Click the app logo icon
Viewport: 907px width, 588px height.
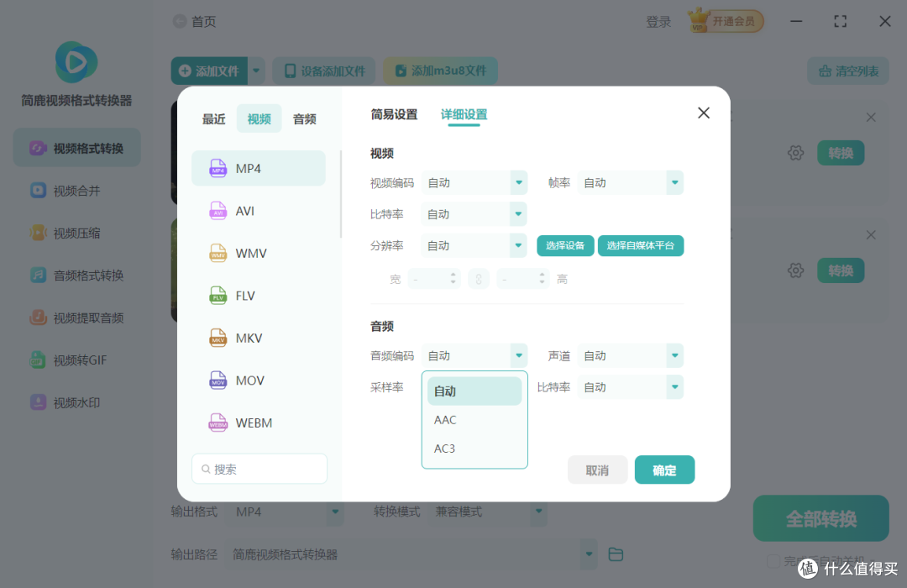(76, 62)
